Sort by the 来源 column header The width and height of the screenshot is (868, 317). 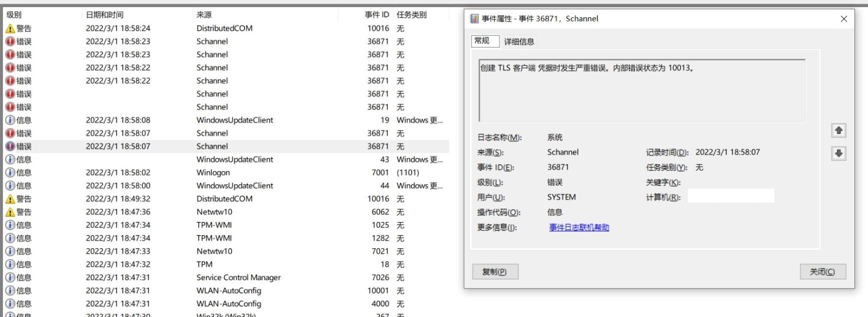(x=204, y=15)
